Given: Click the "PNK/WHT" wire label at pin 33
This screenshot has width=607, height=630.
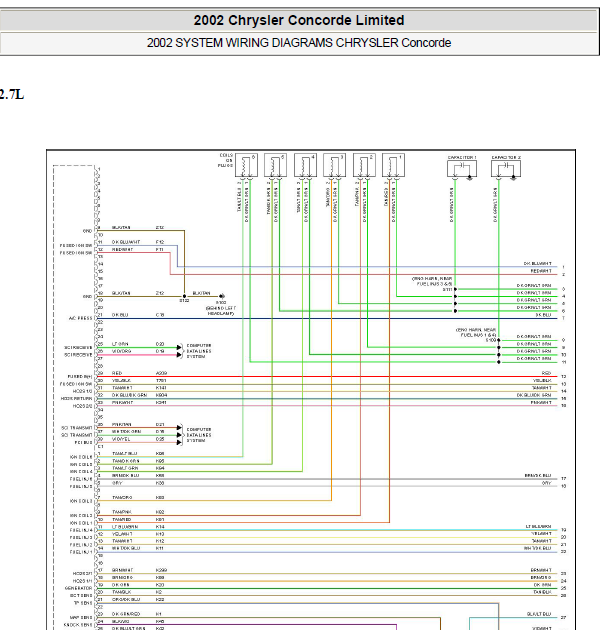Looking at the screenshot, I should coord(122,402).
